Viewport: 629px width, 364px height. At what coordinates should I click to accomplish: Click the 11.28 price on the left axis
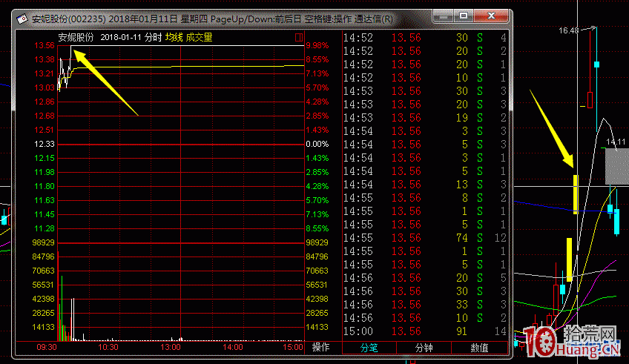pos(44,228)
